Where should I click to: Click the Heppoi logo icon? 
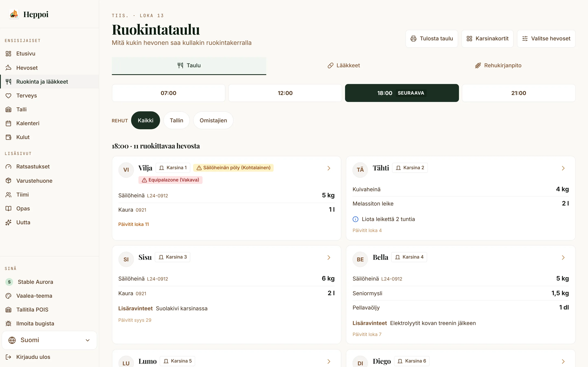pyautogui.click(x=14, y=14)
